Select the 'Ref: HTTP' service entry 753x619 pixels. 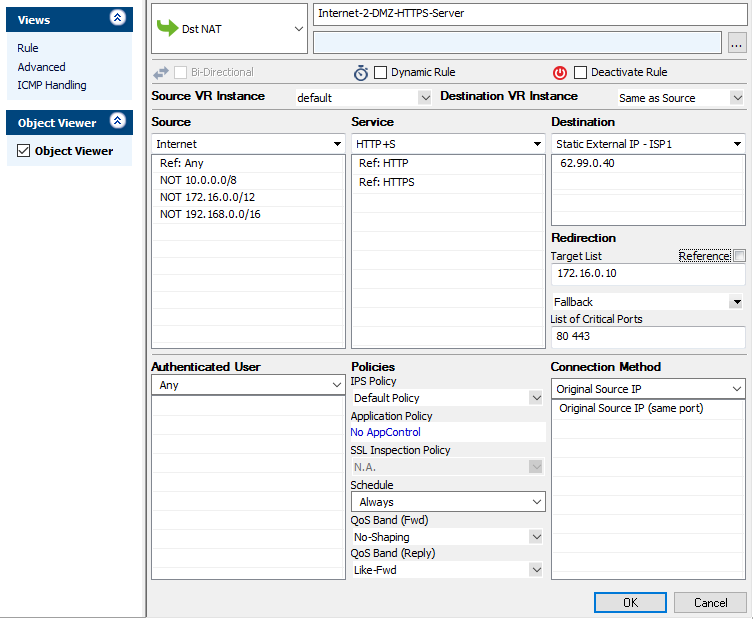pos(448,163)
